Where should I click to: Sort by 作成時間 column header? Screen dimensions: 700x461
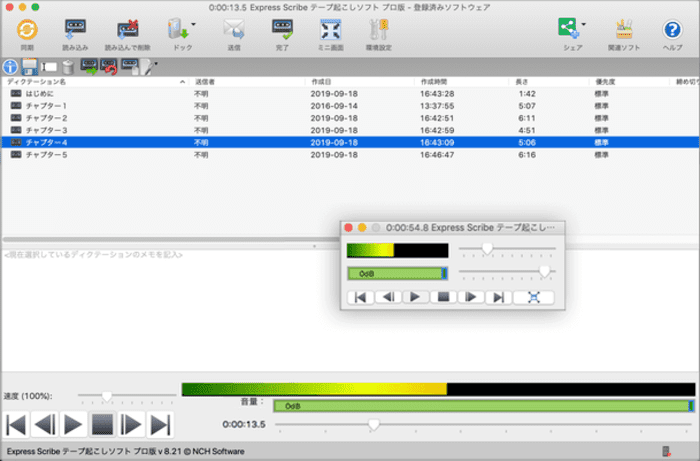pos(462,82)
